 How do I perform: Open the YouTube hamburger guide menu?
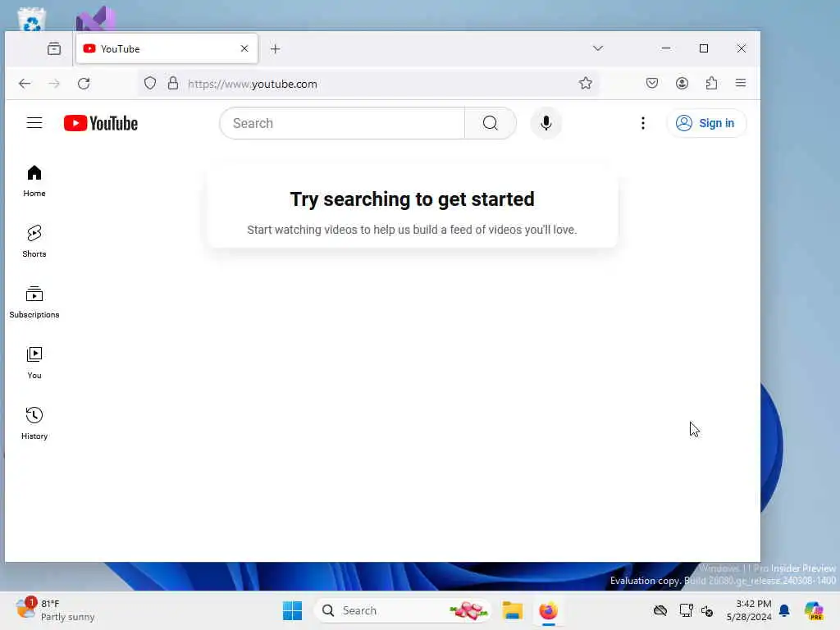[x=34, y=123]
